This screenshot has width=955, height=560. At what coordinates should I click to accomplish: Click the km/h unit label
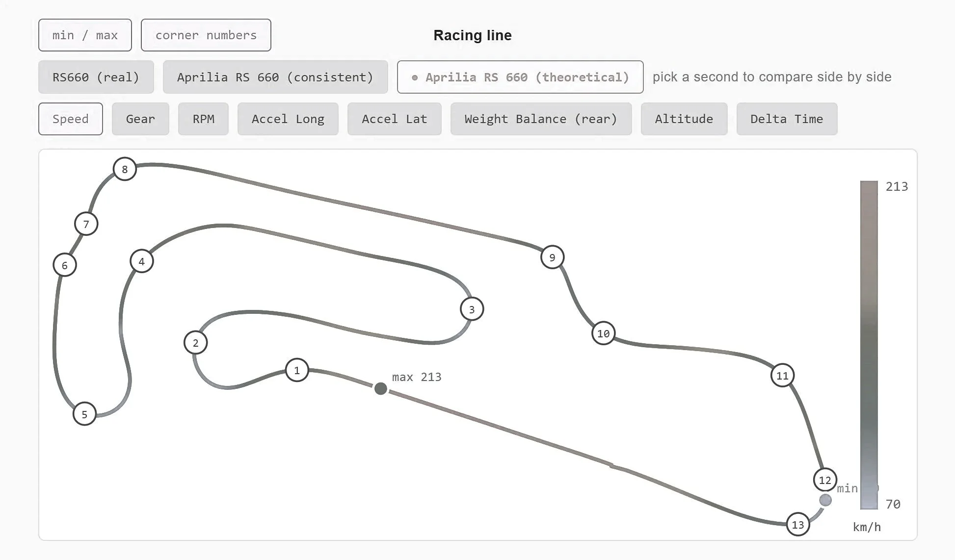click(x=867, y=527)
